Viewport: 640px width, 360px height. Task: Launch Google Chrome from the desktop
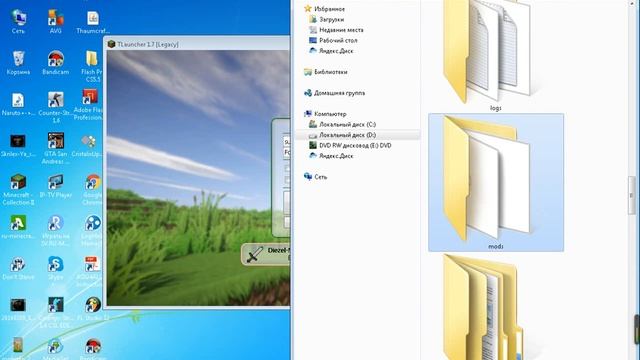[x=93, y=189]
